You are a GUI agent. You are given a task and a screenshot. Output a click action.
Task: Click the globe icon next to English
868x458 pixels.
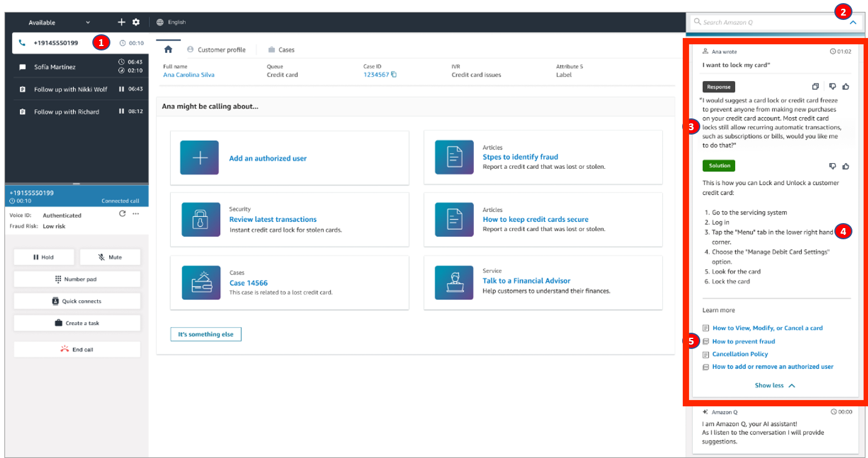160,22
